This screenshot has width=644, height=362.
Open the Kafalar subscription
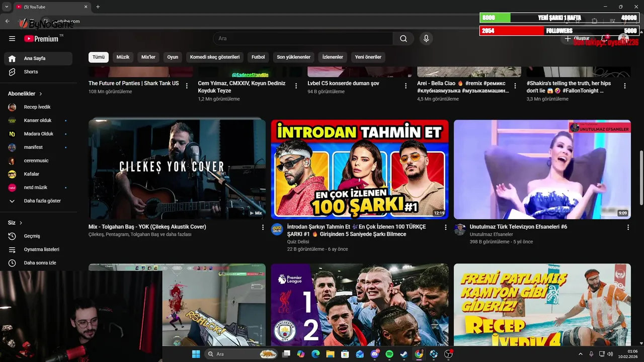coord(38,174)
